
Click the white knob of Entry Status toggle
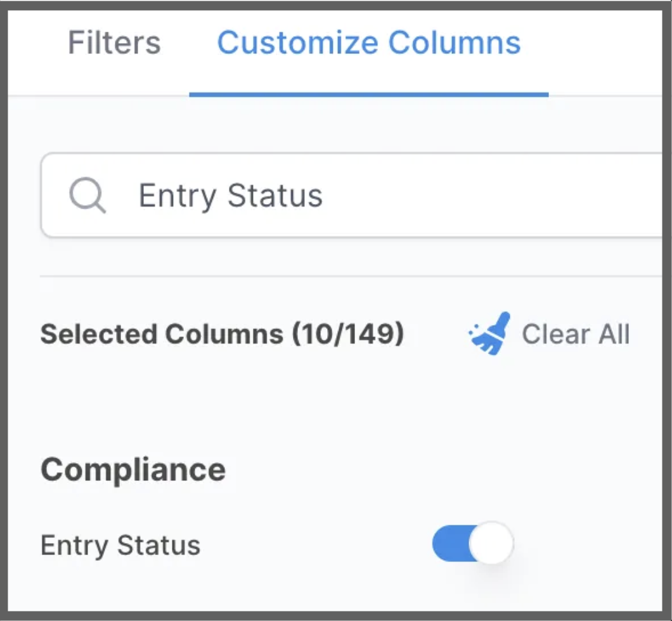491,544
